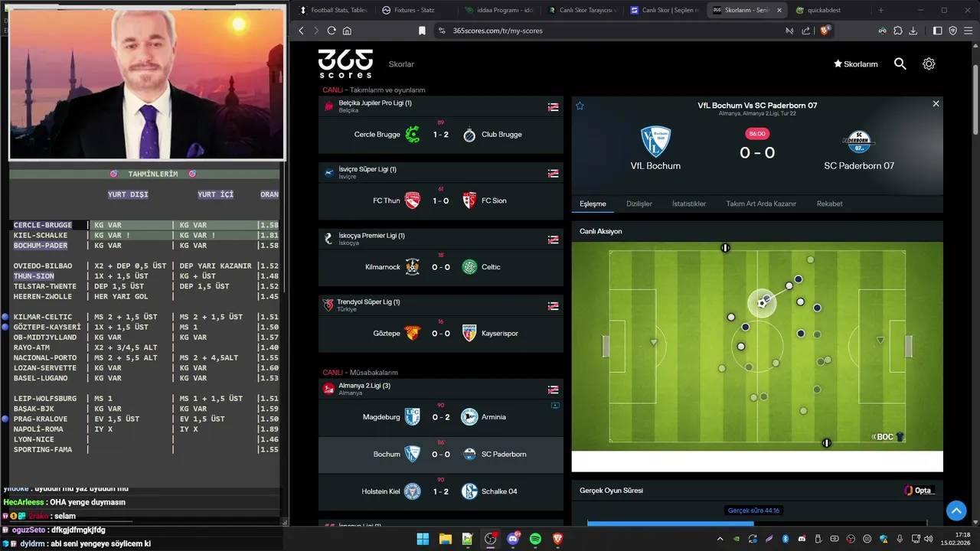The height and width of the screenshot is (551, 980).
Task: Close the Skorlarım browser tab
Action: (779, 10)
